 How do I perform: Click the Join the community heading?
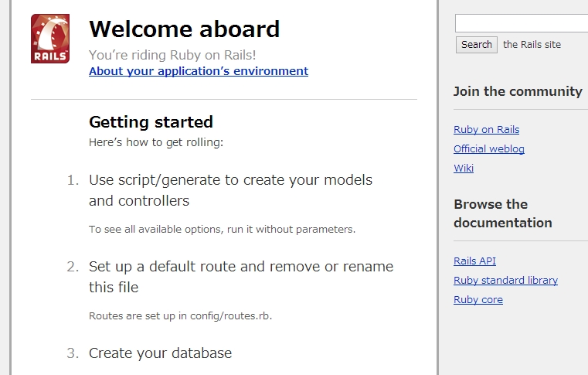coord(518,91)
